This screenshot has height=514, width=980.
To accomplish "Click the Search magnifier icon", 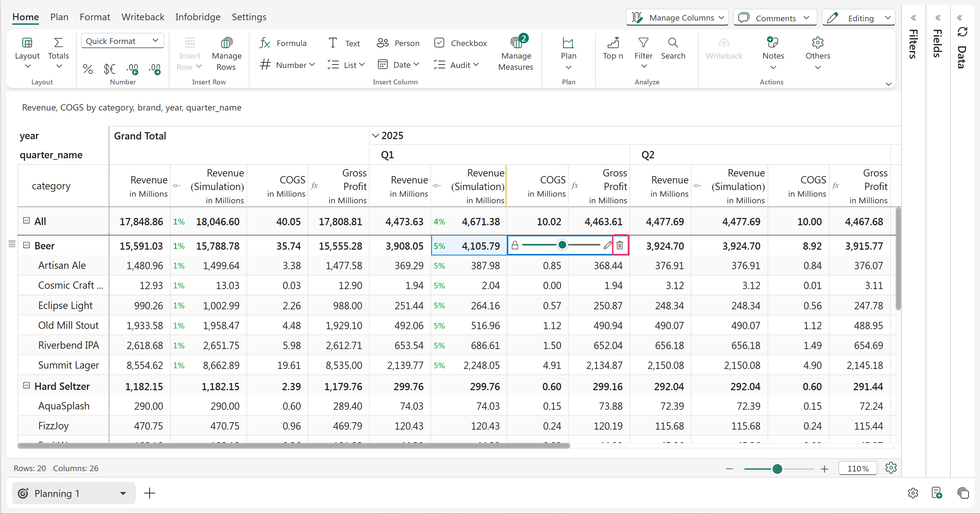I will [x=673, y=43].
